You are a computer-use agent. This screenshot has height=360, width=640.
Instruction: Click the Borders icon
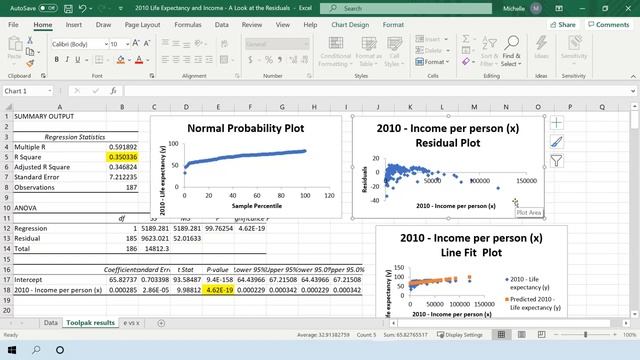[99, 60]
